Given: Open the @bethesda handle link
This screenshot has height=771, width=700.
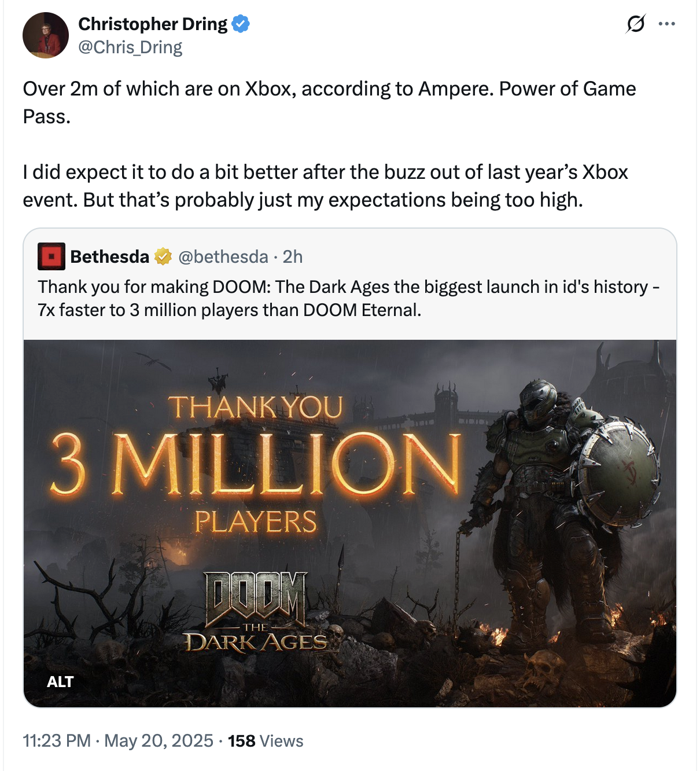Looking at the screenshot, I should click(x=223, y=256).
